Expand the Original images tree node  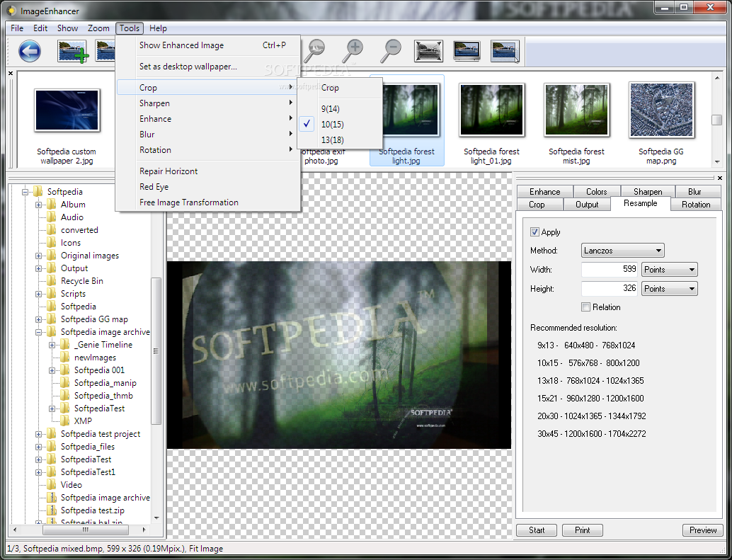tap(39, 256)
